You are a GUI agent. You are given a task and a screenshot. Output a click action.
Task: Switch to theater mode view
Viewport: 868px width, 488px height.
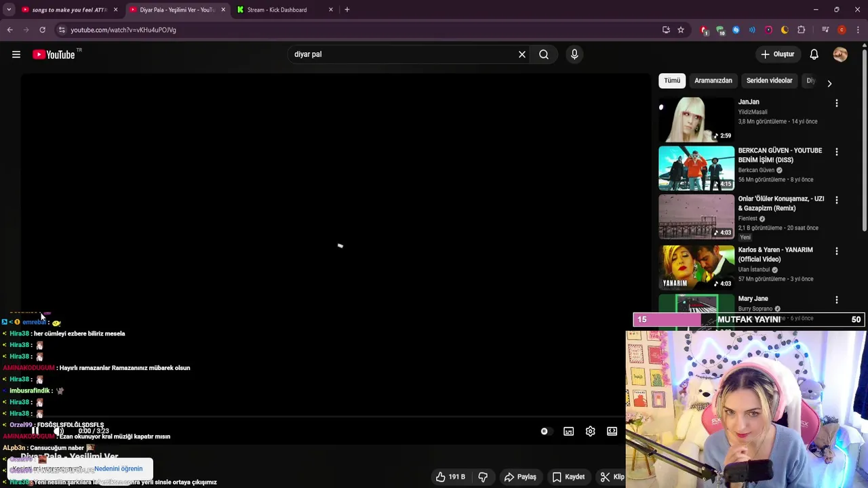click(x=612, y=432)
